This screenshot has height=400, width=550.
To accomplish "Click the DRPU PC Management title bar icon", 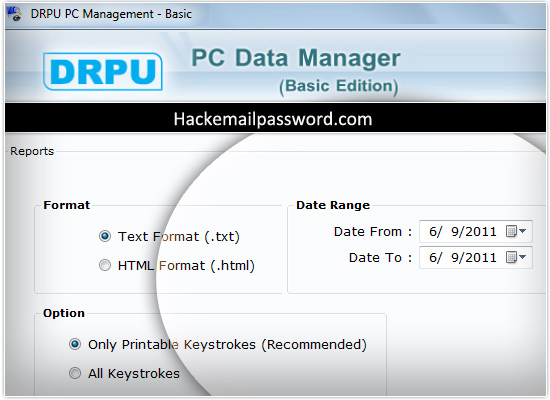I will pos(14,14).
